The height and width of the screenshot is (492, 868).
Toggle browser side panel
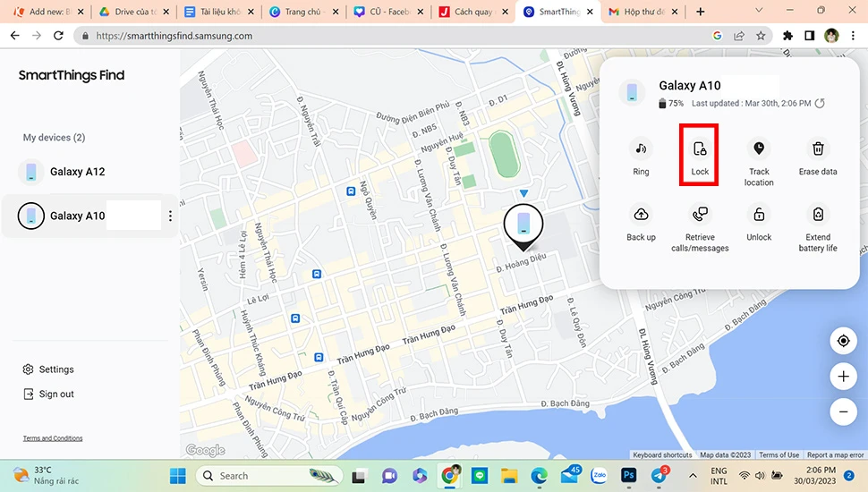coord(809,36)
